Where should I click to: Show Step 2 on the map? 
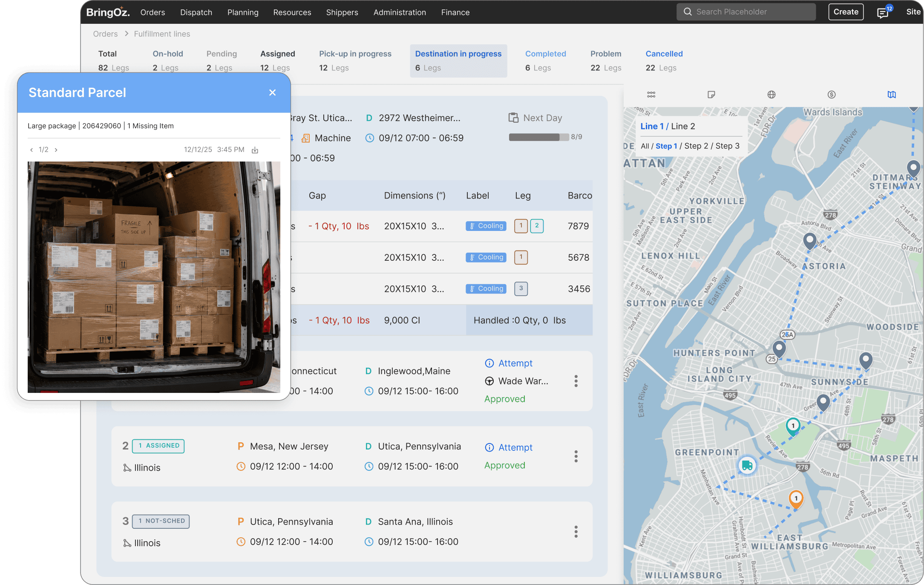(x=696, y=146)
